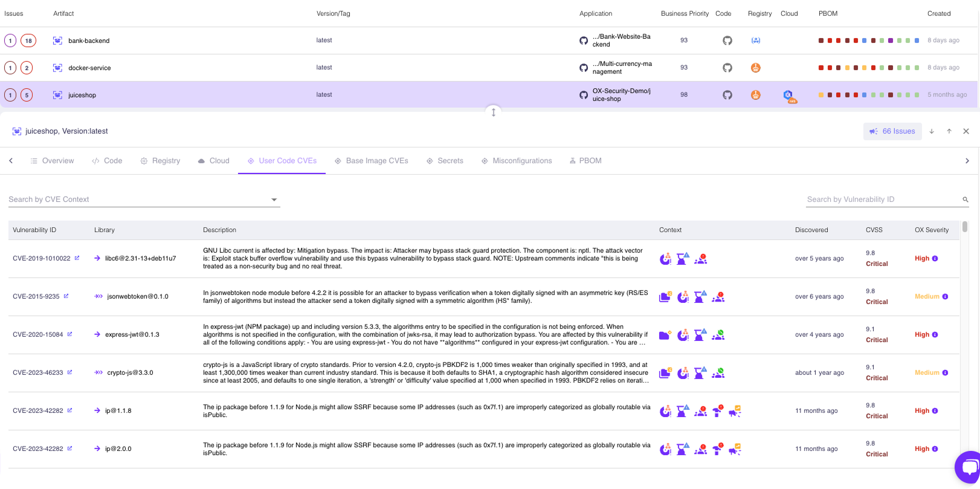Open the Misconfigurations tab

pyautogui.click(x=517, y=161)
